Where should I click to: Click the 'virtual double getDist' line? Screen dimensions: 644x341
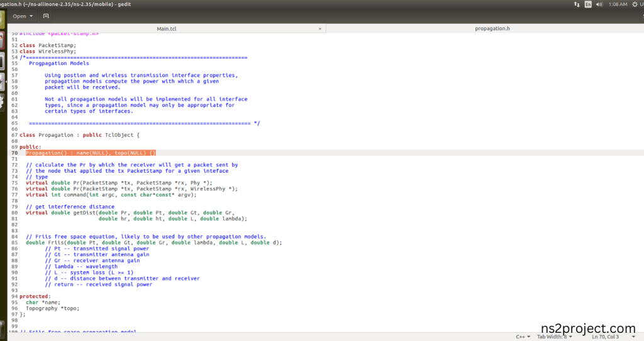click(130, 212)
